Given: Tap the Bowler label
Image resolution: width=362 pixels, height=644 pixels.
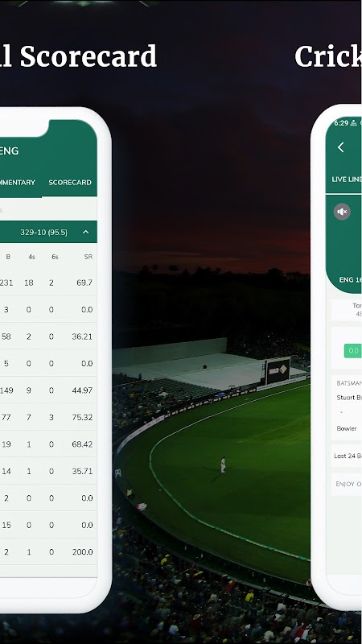Looking at the screenshot, I should tap(347, 428).
